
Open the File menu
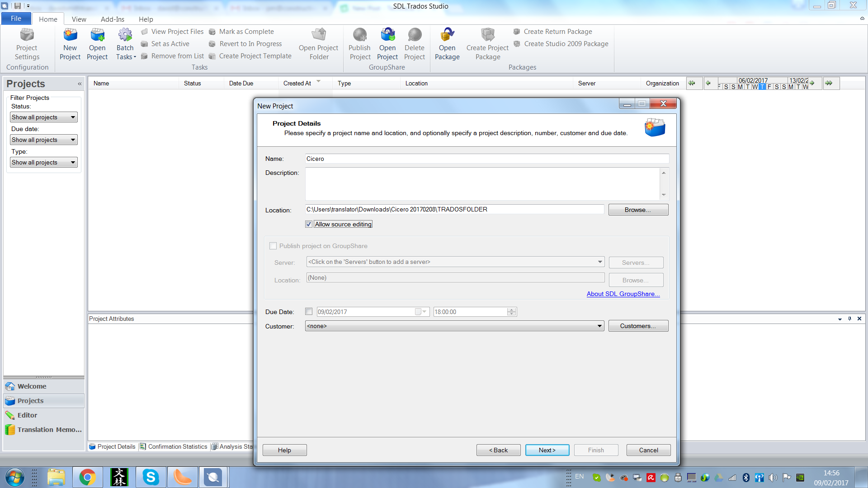tap(16, 19)
